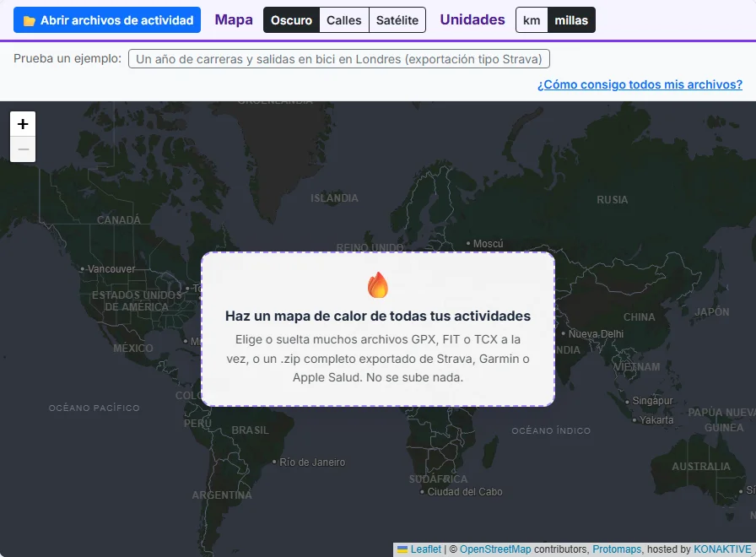756x557 pixels.
Task: Click the 'Ciudad del Cabo' city label
Action: [465, 492]
